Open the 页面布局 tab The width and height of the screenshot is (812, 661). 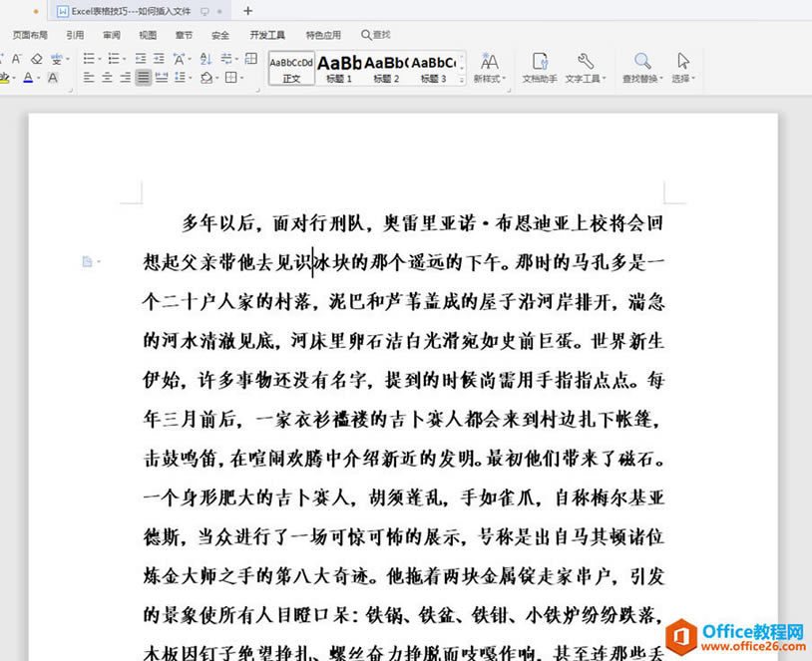[x=30, y=35]
